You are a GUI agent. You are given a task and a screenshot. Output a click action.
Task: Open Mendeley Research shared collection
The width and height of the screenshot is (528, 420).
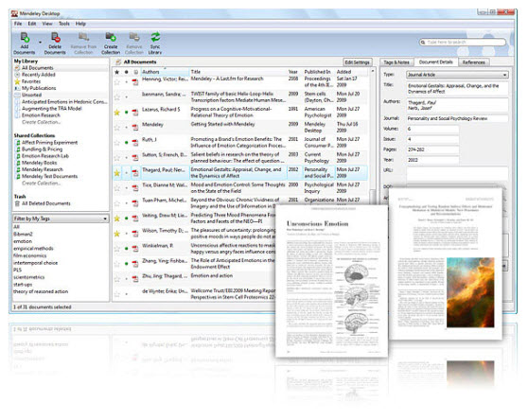coord(42,169)
